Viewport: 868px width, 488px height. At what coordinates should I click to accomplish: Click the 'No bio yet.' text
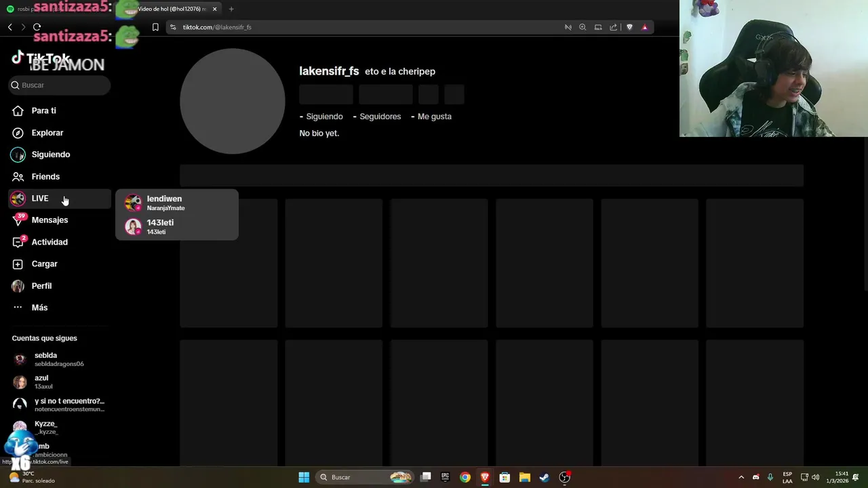319,134
